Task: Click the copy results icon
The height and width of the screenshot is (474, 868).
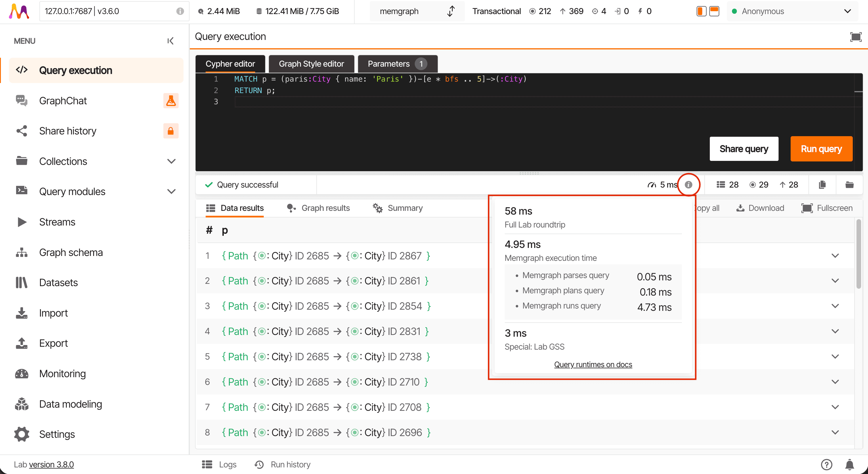Action: tap(822, 184)
